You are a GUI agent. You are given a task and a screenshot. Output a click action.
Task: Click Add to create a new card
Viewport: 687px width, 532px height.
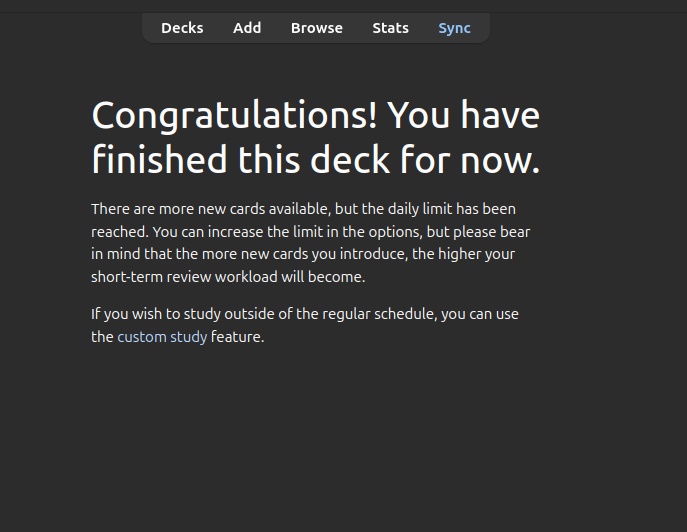[247, 28]
